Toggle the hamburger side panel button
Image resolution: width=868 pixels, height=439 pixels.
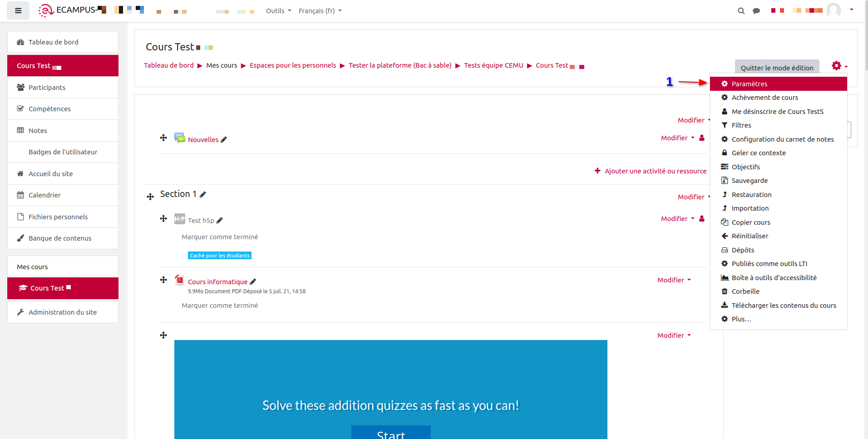(18, 10)
